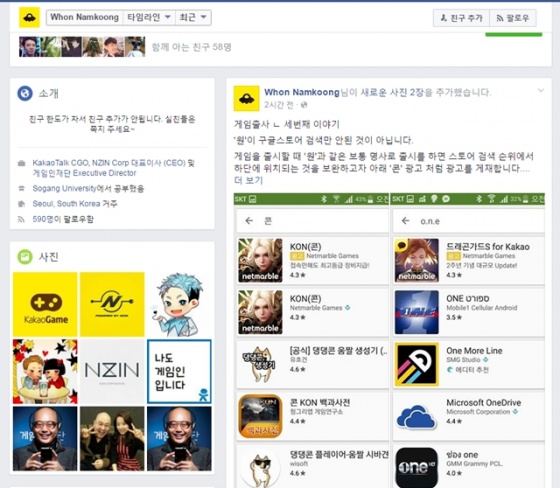The image size is (560, 488).
Task: Open the Microsoft OneDrive cloud icon
Action: point(417,416)
